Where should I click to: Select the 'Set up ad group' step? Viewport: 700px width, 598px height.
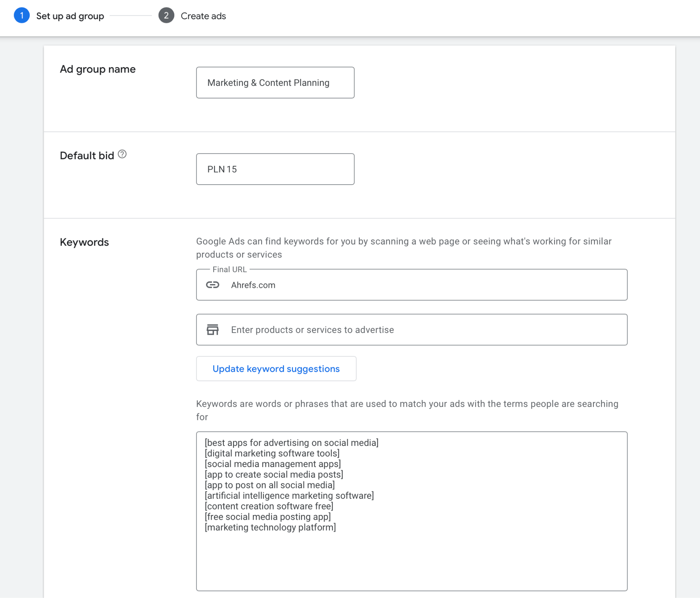tap(70, 16)
